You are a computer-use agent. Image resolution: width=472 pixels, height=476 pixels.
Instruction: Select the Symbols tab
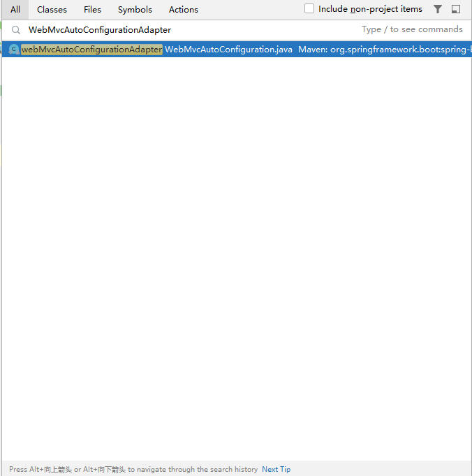click(135, 9)
